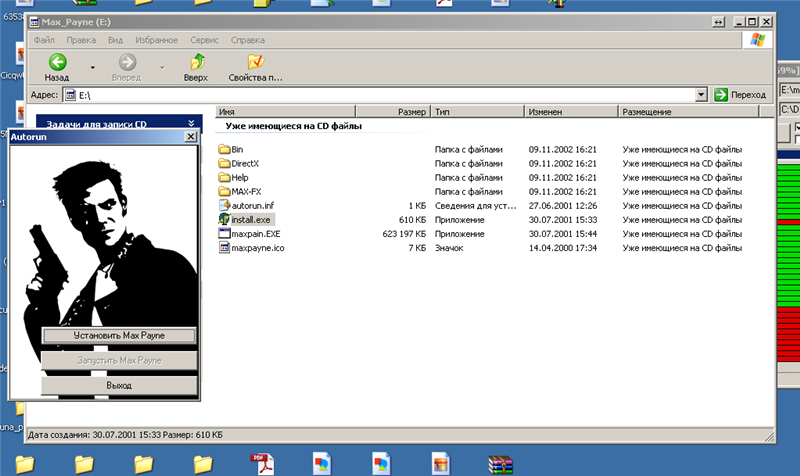This screenshot has height=476, width=800.
Task: Open the first bottom-row desktop folder
Action: click(x=24, y=464)
